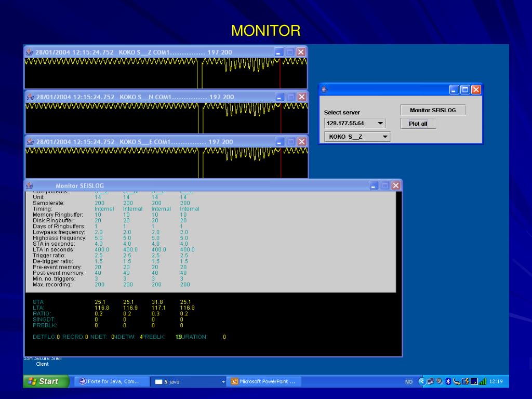Click the power lightning bolt tray icon

(465, 381)
